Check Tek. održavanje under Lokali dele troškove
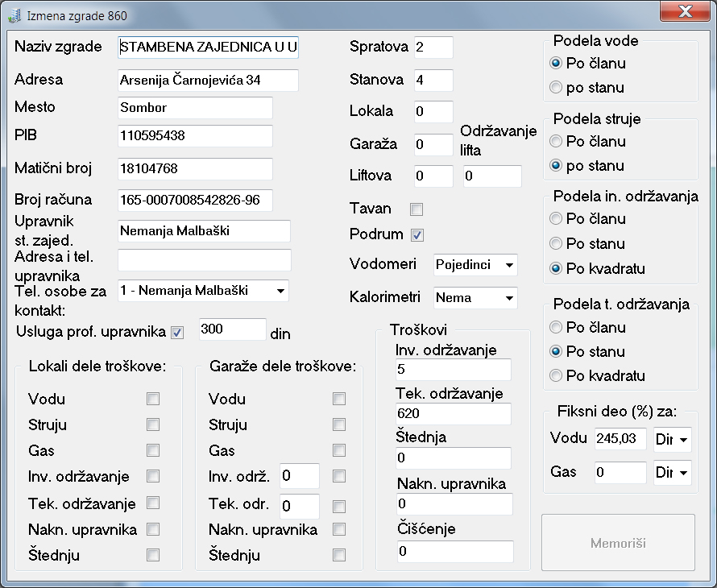This screenshot has height=588, width=717. (153, 503)
